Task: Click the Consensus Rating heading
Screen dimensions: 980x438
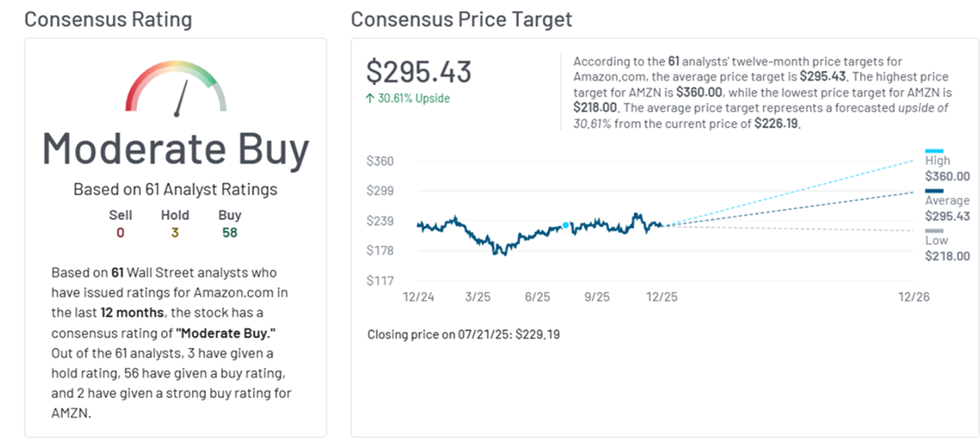Action: click(x=109, y=19)
